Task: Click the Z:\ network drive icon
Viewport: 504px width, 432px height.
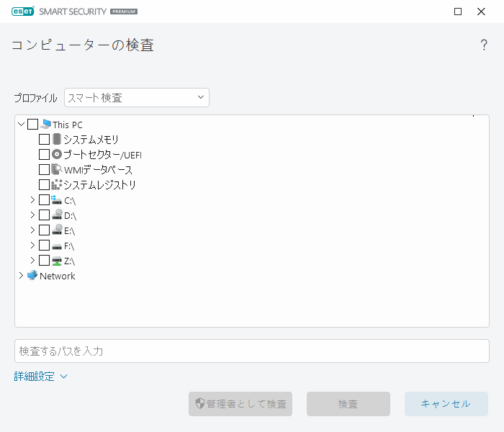Action: [57, 261]
